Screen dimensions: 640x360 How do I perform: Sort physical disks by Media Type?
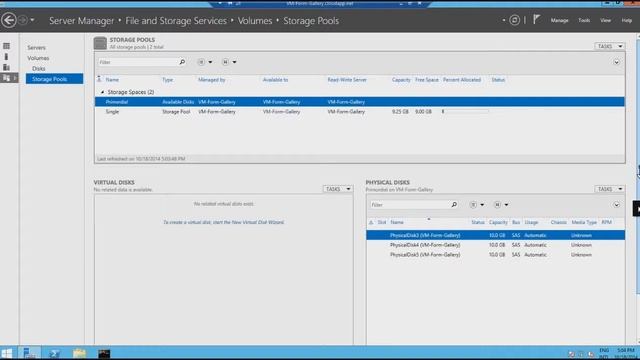(584, 222)
